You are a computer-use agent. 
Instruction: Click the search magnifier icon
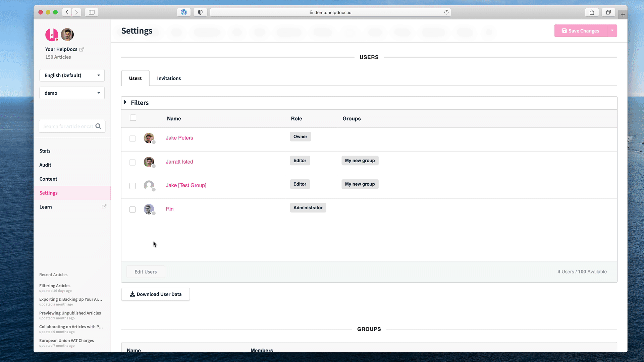[98, 126]
